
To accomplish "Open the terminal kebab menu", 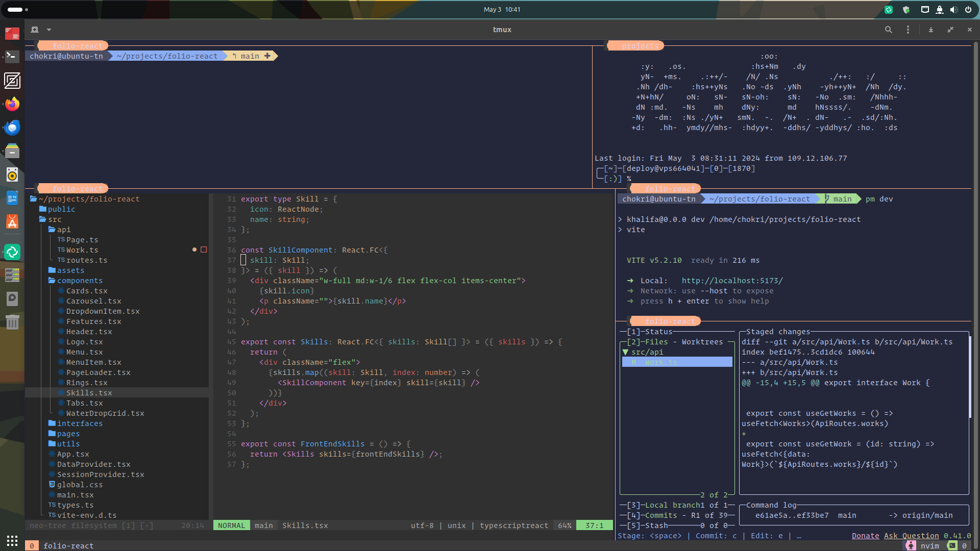I will pos(908,30).
